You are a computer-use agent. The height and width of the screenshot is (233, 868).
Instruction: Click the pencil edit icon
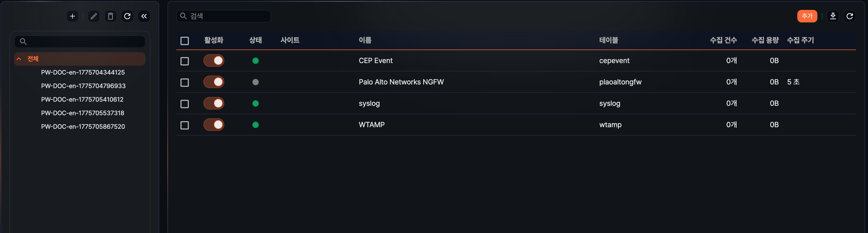click(x=94, y=16)
